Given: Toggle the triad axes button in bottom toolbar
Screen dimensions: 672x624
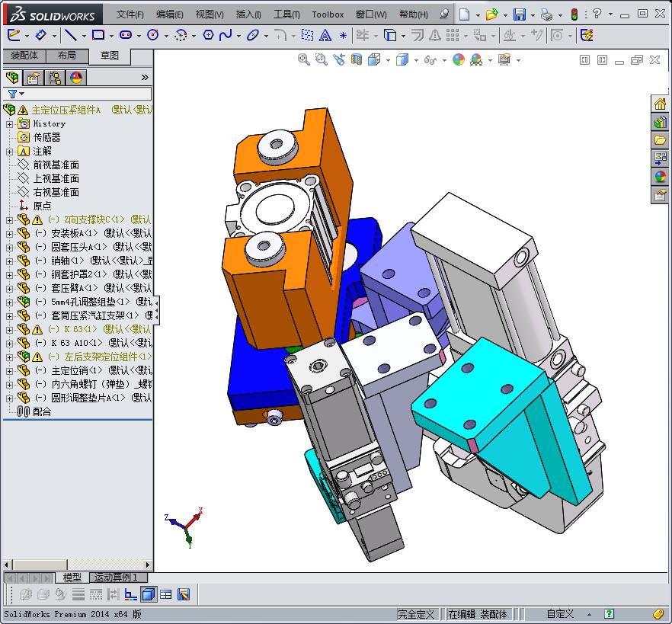Looking at the screenshot, I should point(130,594).
